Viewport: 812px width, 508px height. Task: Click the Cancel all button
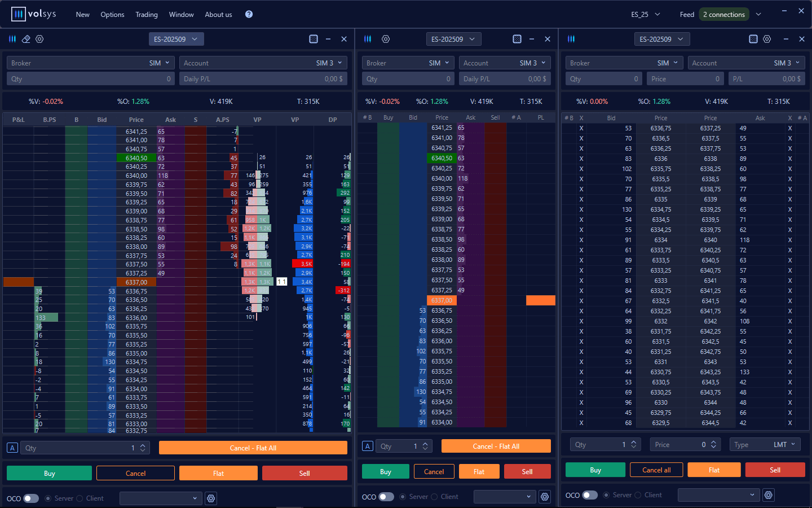click(656, 470)
